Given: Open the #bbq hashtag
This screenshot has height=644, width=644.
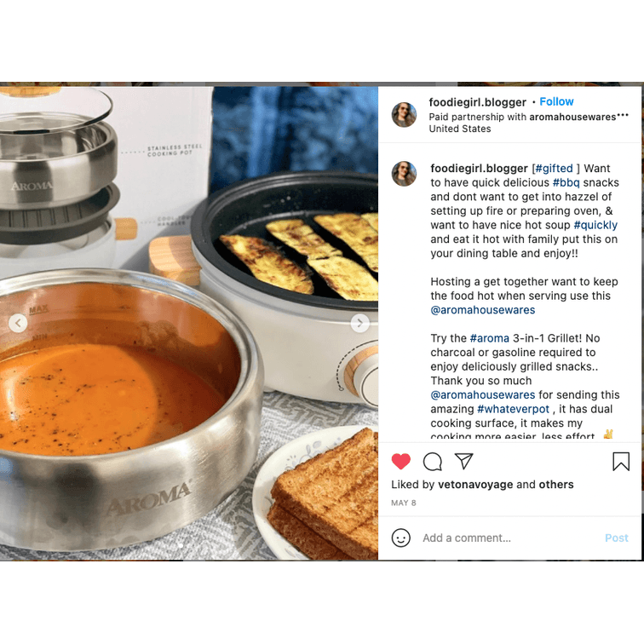Looking at the screenshot, I should coord(566,183).
